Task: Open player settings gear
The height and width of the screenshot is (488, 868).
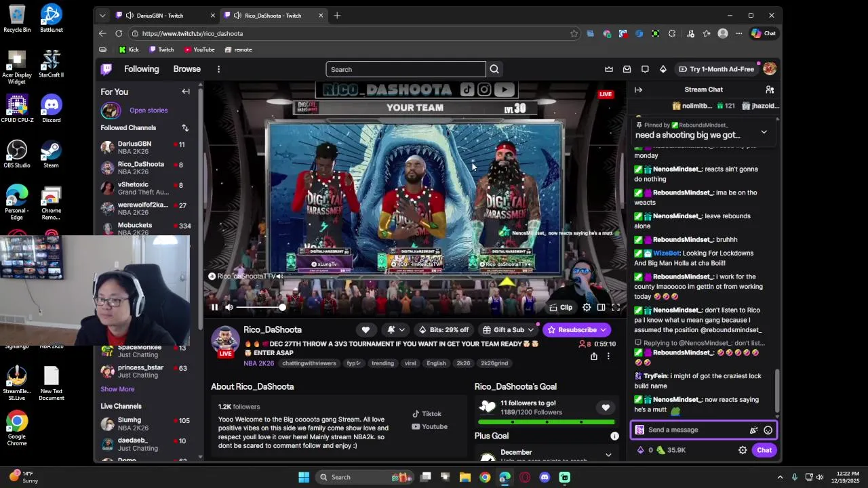Action: [587, 307]
